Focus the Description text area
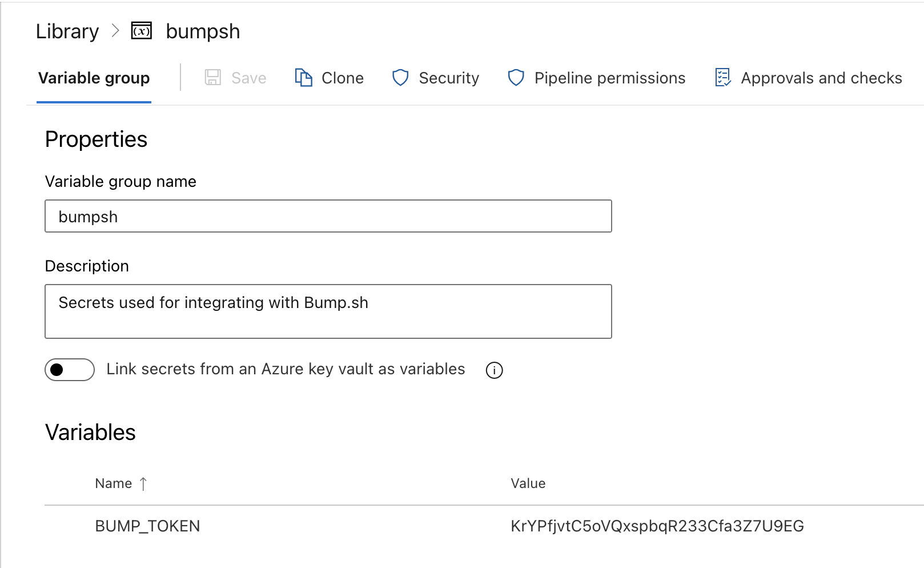 click(328, 311)
